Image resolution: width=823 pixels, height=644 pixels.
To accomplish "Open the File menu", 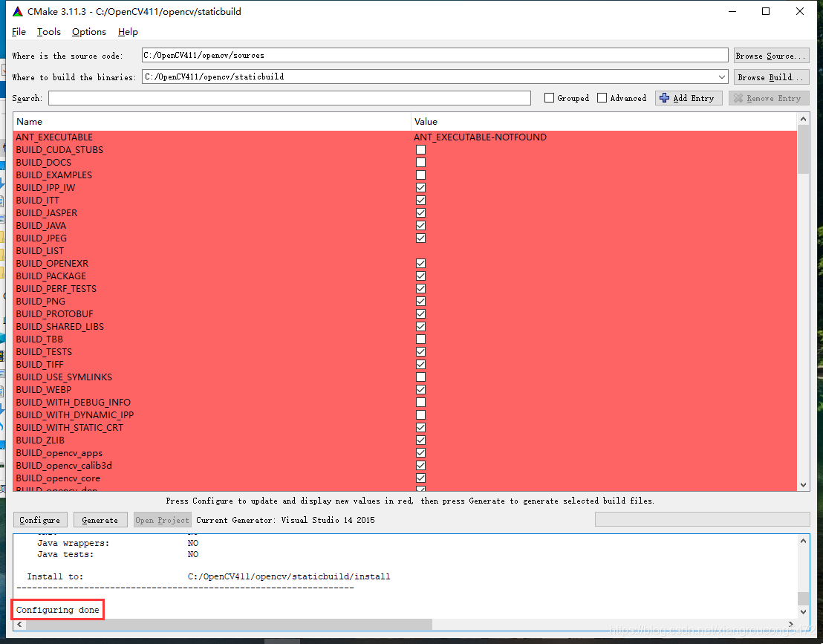I will [19, 31].
